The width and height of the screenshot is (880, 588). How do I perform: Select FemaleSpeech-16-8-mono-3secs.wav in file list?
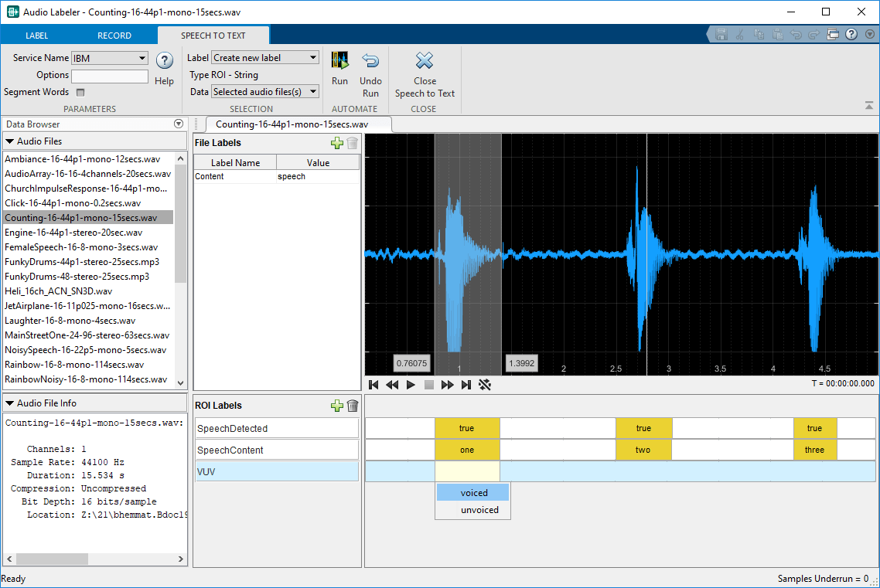point(81,247)
